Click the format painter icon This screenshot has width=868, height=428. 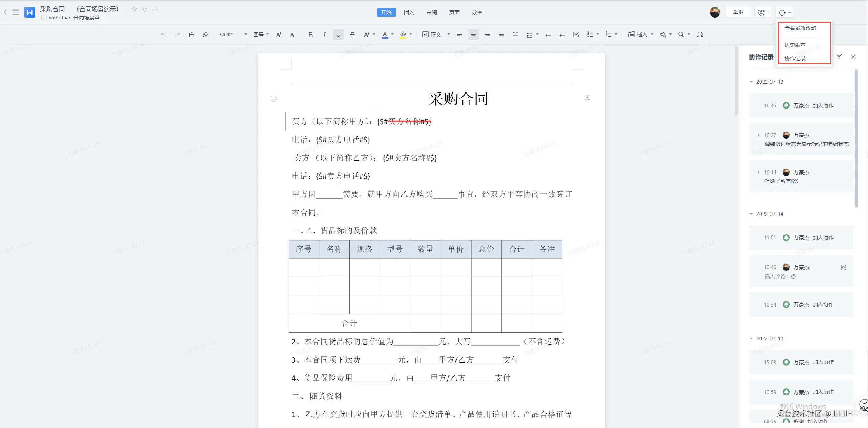(x=192, y=34)
